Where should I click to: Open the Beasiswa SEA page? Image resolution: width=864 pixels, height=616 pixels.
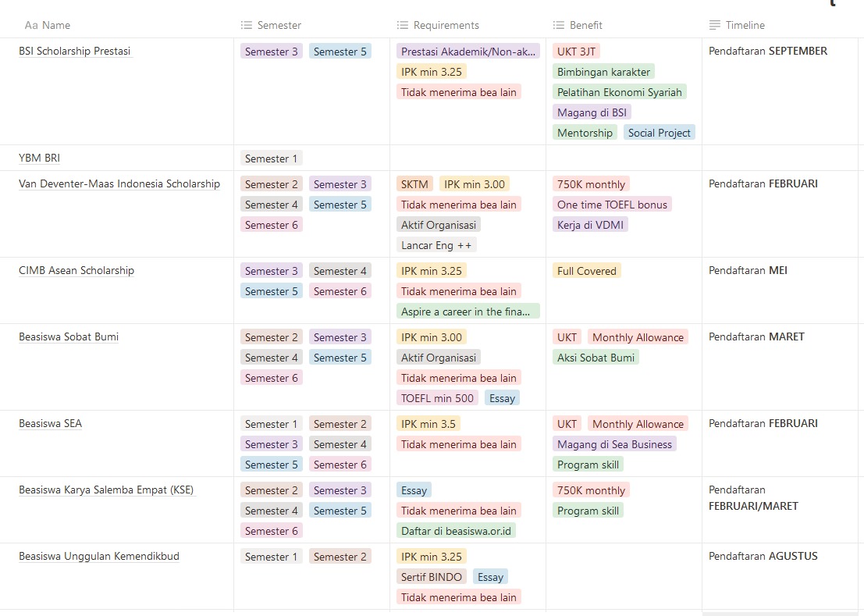click(50, 424)
